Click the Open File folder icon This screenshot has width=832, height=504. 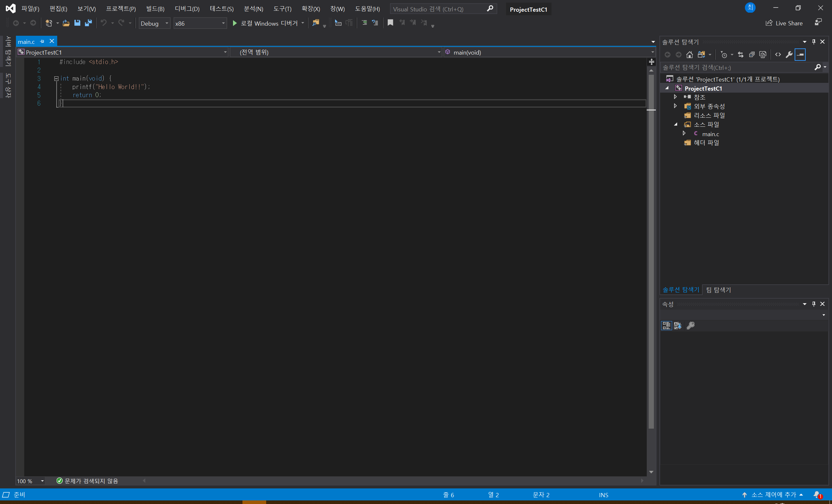pos(66,23)
